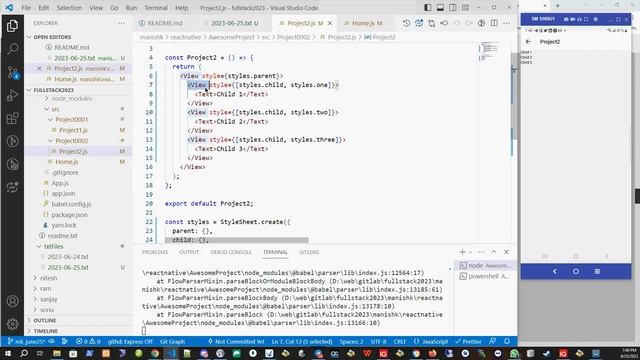The height and width of the screenshot is (360, 640).
Task: Open the Manage gear in activity bar
Action: tap(12, 324)
